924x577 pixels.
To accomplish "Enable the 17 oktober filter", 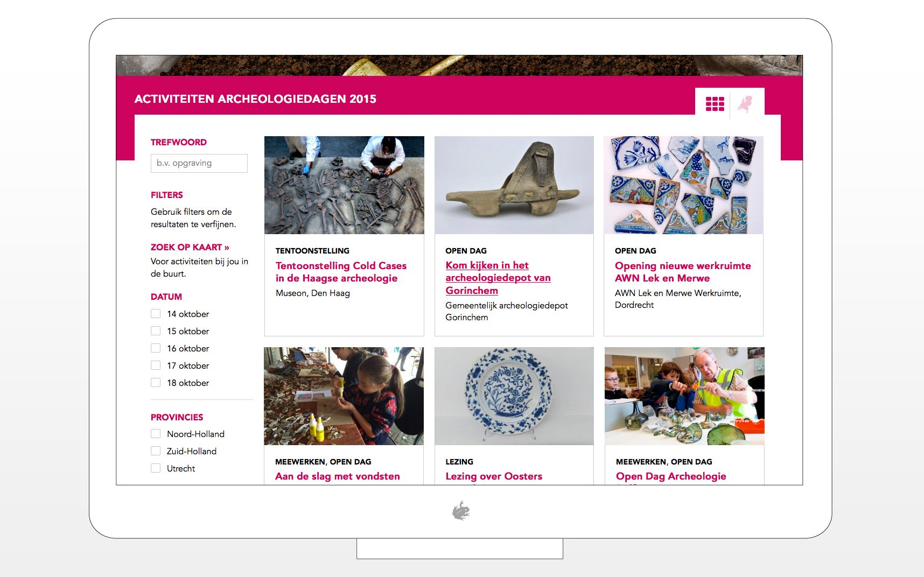I will (x=156, y=365).
